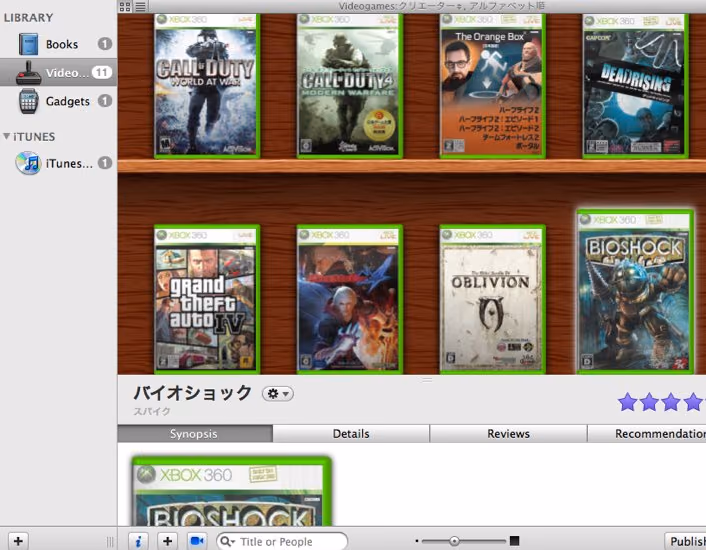The height and width of the screenshot is (550, 706).
Task: Open the Books library
Action: [x=62, y=44]
